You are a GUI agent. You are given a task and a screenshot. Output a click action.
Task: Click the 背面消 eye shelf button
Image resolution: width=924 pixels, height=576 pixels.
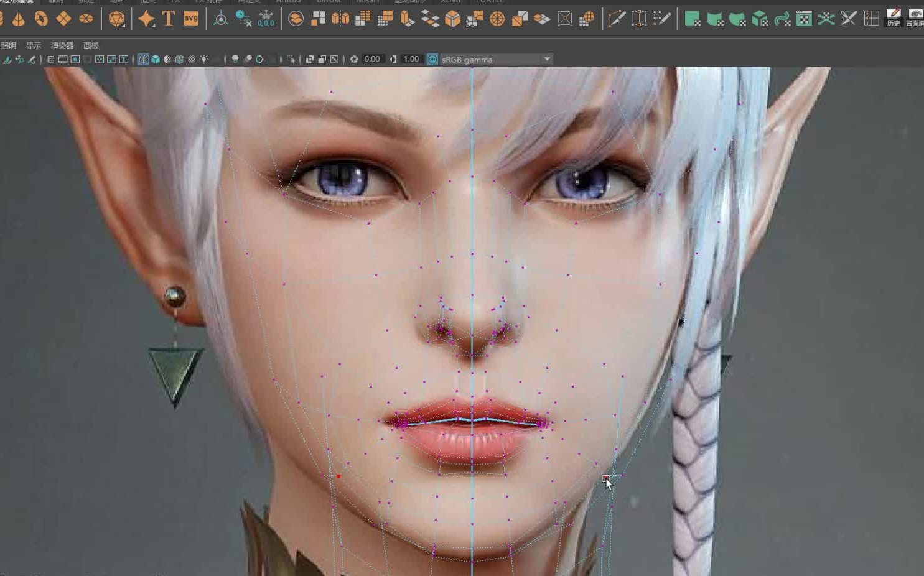coord(915,19)
